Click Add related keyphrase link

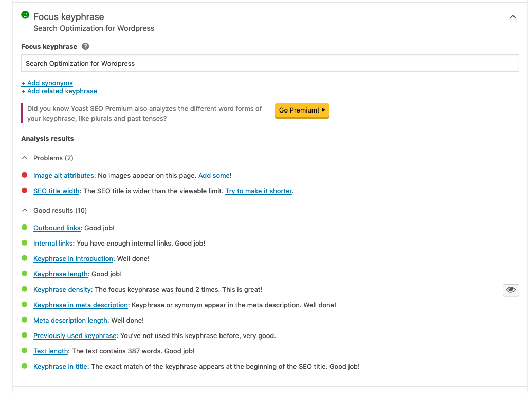point(59,91)
